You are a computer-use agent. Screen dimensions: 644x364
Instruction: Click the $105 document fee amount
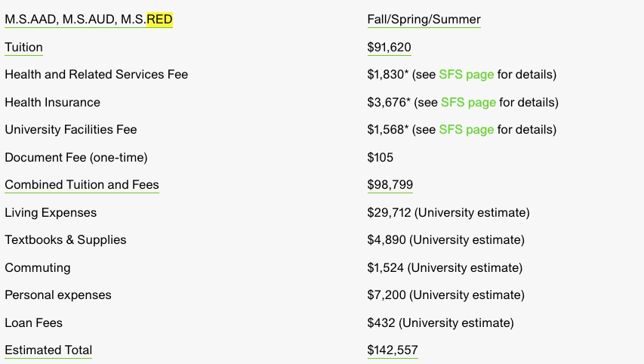click(x=381, y=158)
